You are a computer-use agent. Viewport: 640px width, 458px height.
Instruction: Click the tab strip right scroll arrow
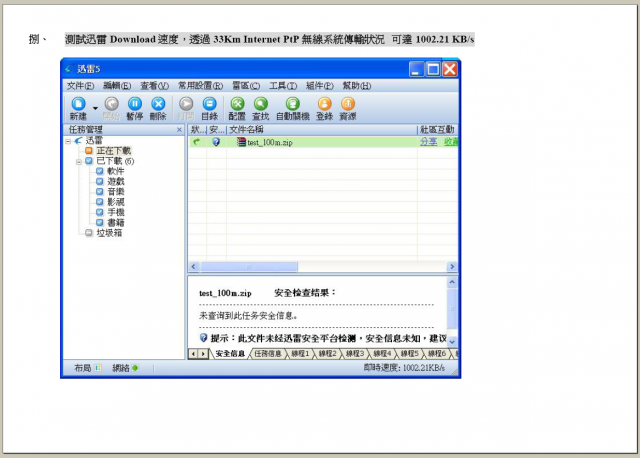click(x=203, y=354)
